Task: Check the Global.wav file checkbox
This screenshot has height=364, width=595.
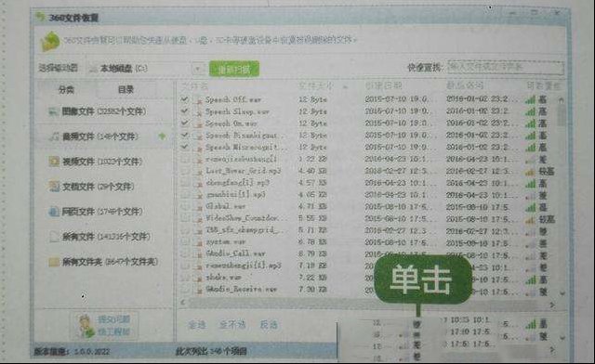Action: click(x=185, y=207)
